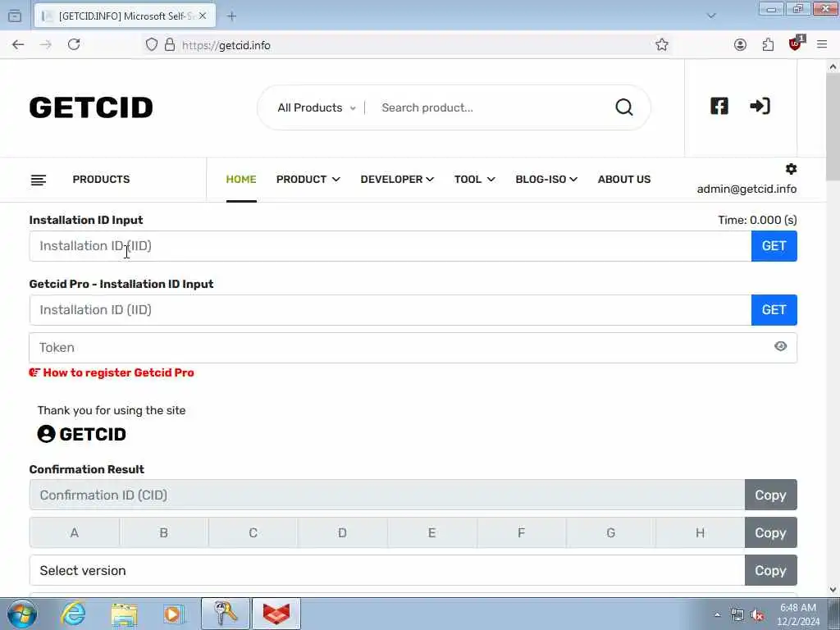Click the red browser taskbar icon
Image resolution: width=840 pixels, height=630 pixels.
(x=276, y=614)
